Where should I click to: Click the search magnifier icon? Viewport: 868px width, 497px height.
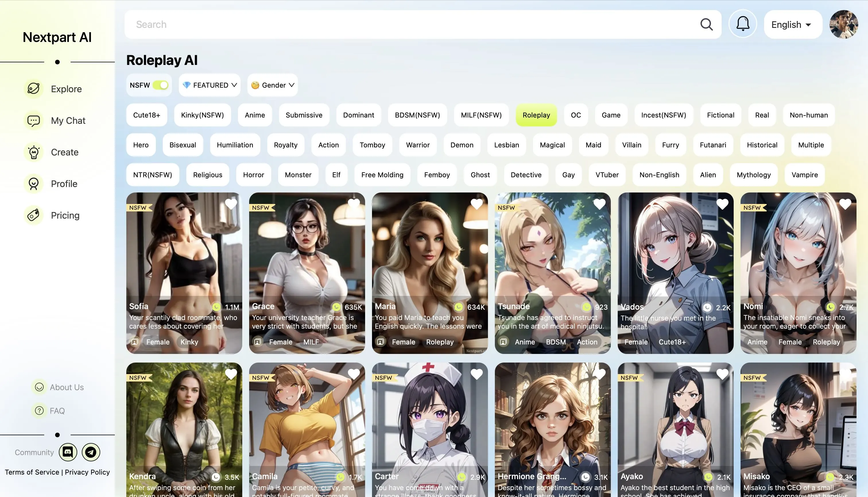(x=706, y=25)
